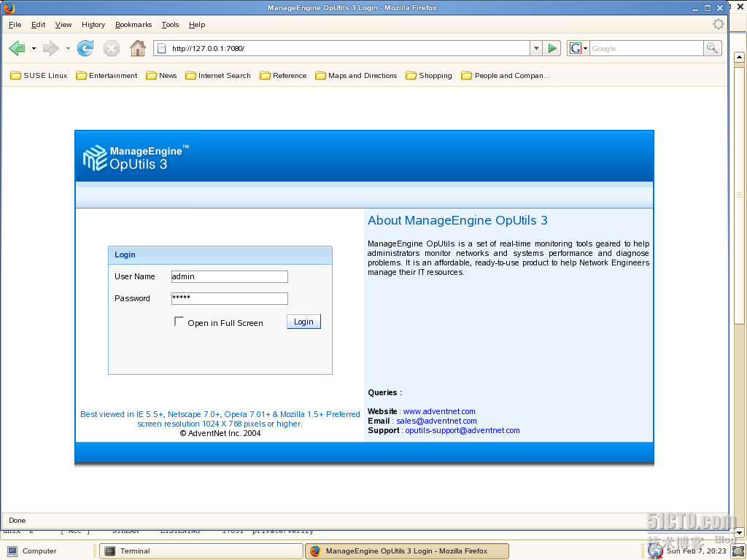Open the Reference bookmark folder
The width and height of the screenshot is (747, 560).
(283, 75)
